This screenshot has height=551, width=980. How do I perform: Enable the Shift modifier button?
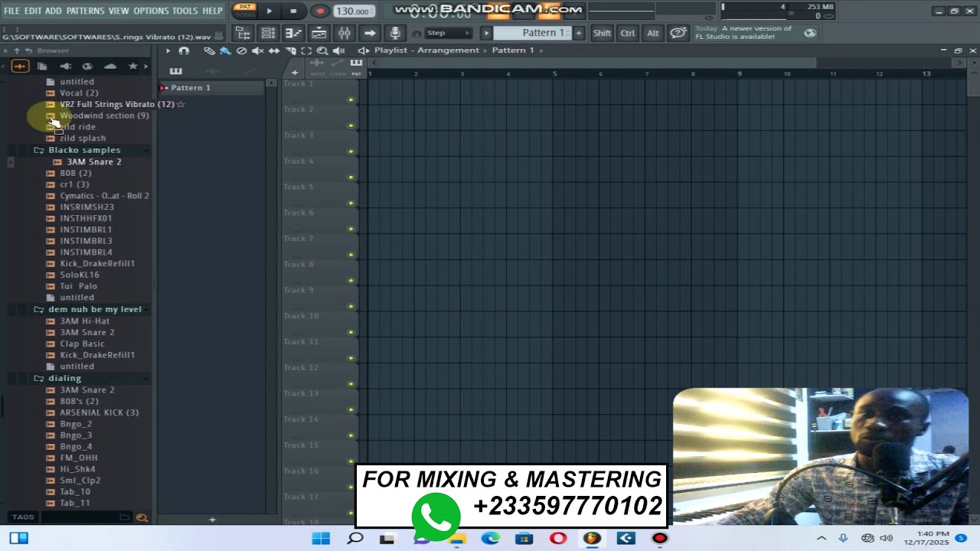point(602,33)
